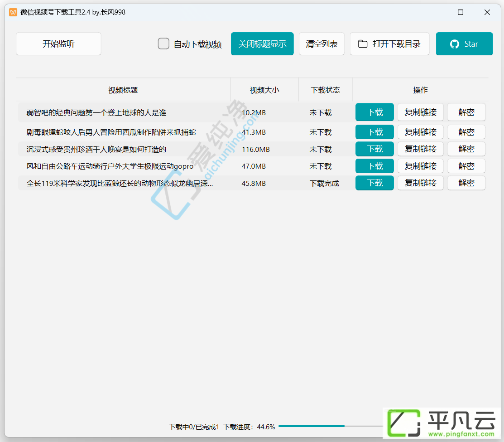The width and height of the screenshot is (504, 442).
Task: Download the 弱智吧的经典问题 video
Action: coord(375,112)
